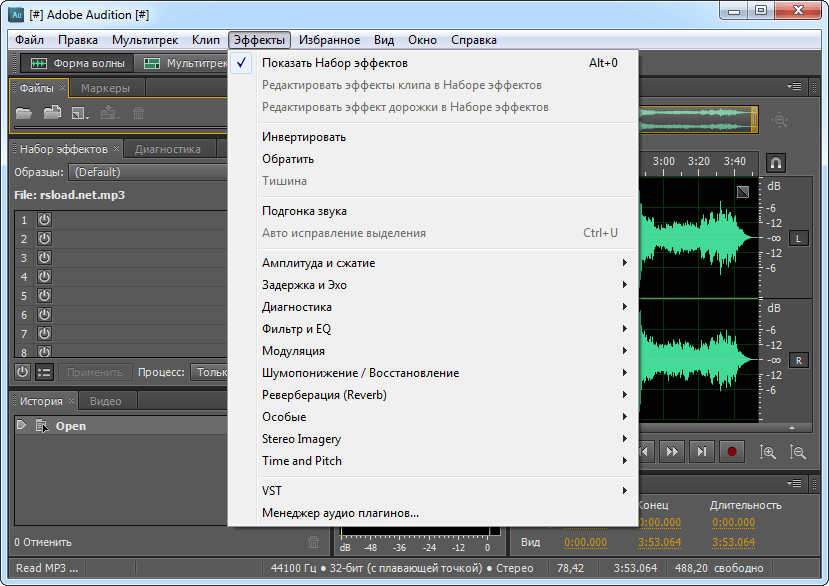Viewport: 829px width, 586px height.
Task: Open the Клип menu
Action: pyautogui.click(x=206, y=40)
